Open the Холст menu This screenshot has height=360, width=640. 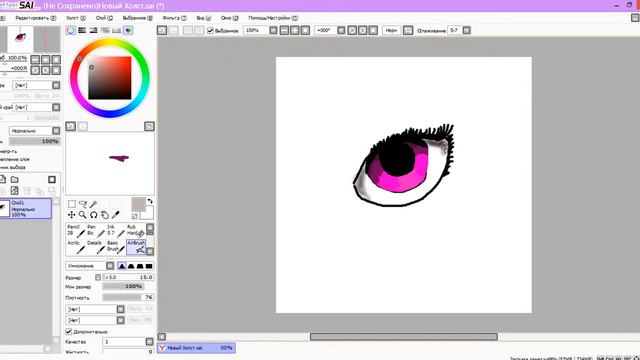pos(76,18)
